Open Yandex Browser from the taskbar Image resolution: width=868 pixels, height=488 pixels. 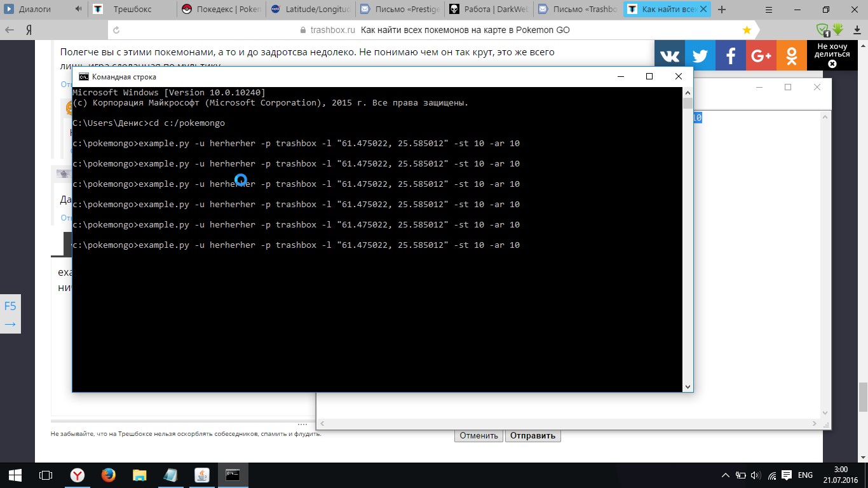77,475
